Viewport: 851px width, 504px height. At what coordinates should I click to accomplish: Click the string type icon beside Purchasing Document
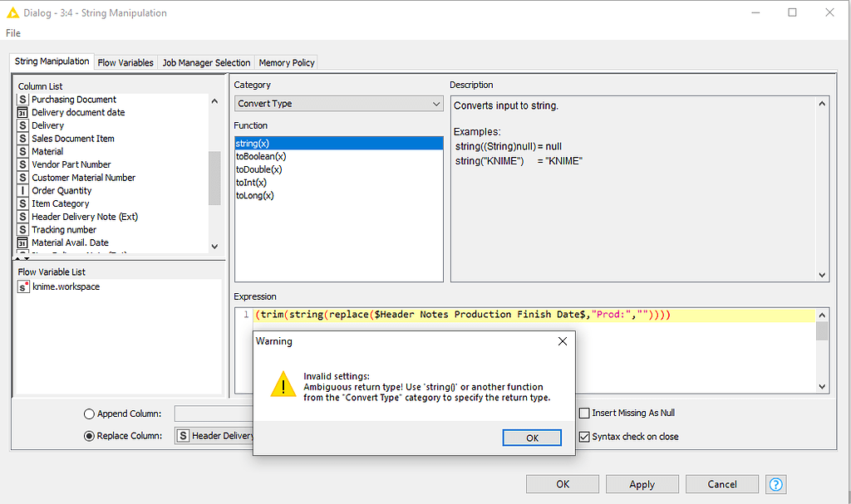[x=22, y=99]
